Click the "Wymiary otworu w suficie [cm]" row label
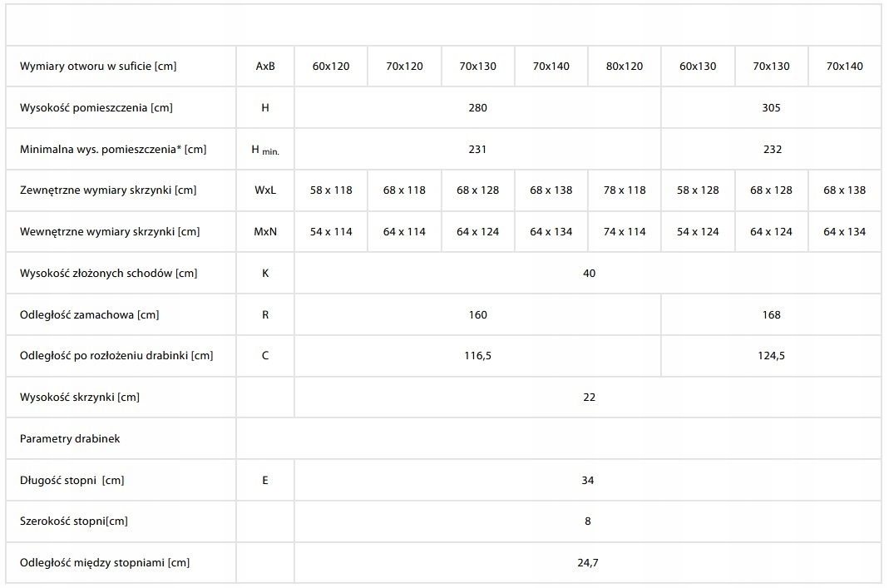The image size is (889, 588). pyautogui.click(x=98, y=67)
